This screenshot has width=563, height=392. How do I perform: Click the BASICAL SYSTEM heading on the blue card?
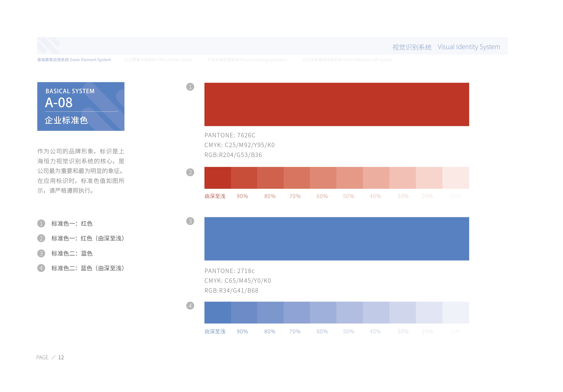coord(70,91)
